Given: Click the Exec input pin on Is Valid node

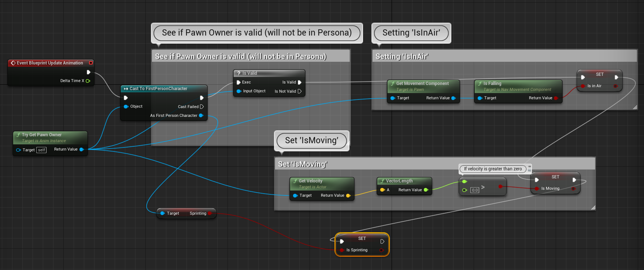Looking at the screenshot, I should 238,82.
